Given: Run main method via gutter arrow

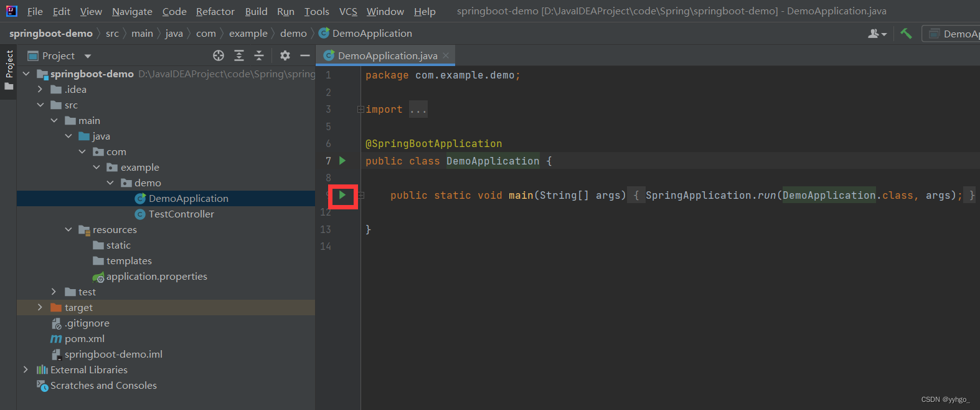Looking at the screenshot, I should pos(342,195).
